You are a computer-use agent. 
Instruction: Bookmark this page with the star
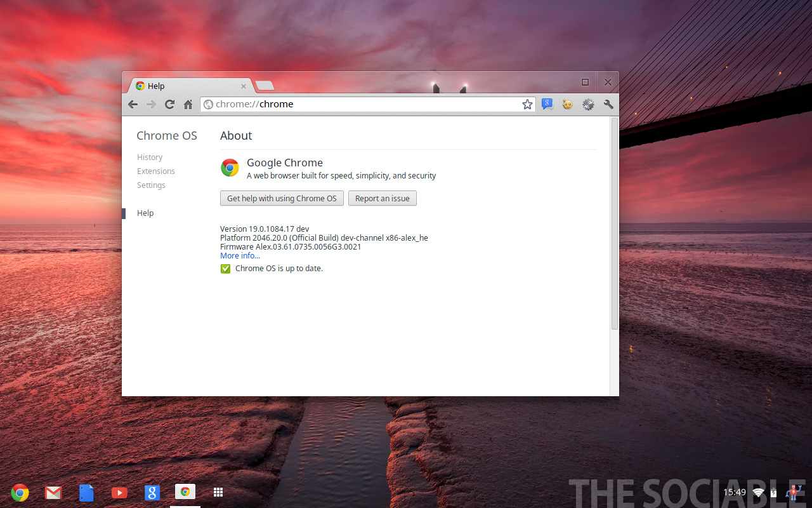pyautogui.click(x=527, y=105)
